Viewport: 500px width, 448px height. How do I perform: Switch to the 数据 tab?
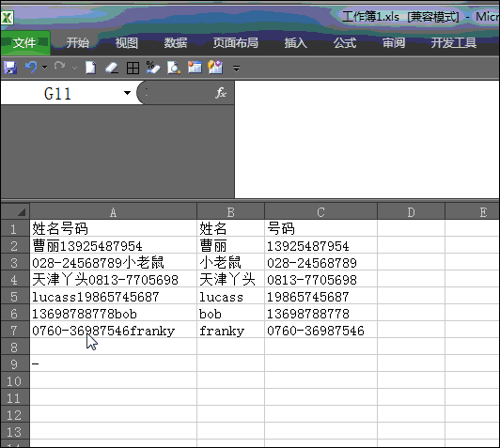pyautogui.click(x=176, y=42)
